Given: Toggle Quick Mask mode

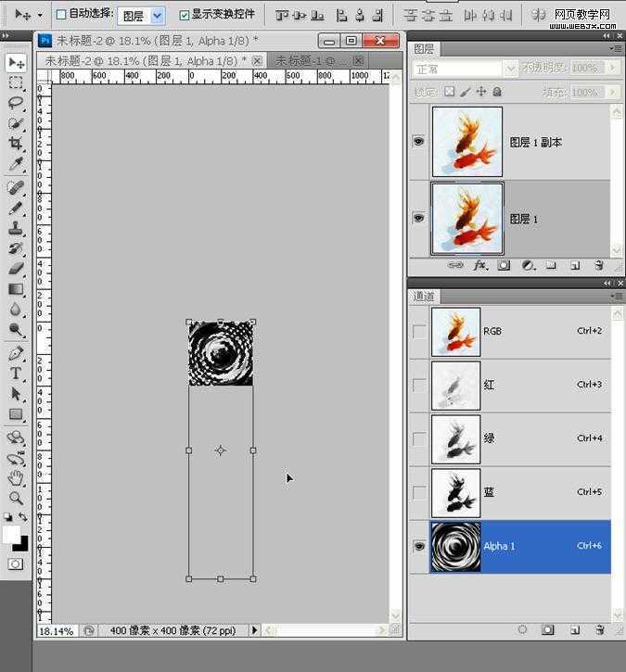Looking at the screenshot, I should point(16,564).
